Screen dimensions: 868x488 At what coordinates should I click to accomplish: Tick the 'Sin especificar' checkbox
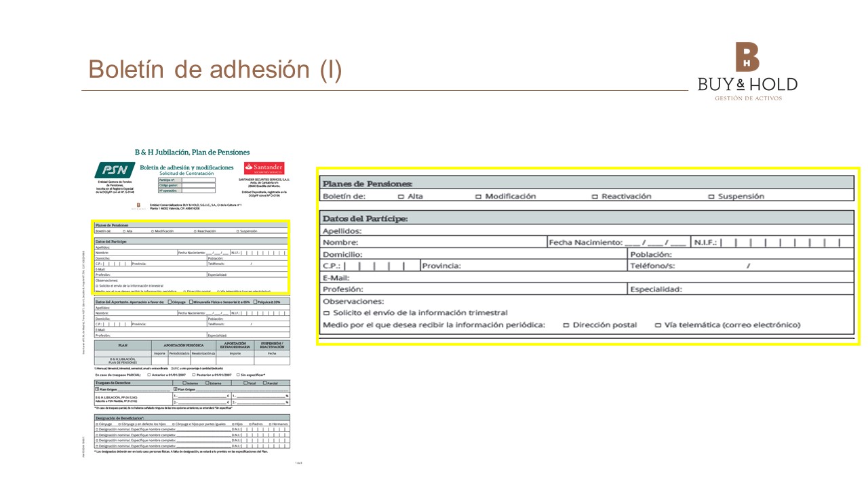pos(238,375)
